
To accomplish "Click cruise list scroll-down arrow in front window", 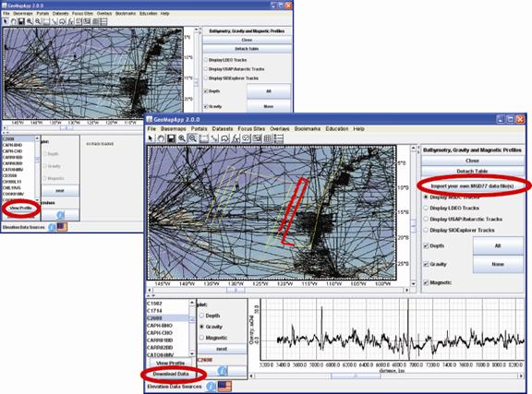I will [192, 353].
